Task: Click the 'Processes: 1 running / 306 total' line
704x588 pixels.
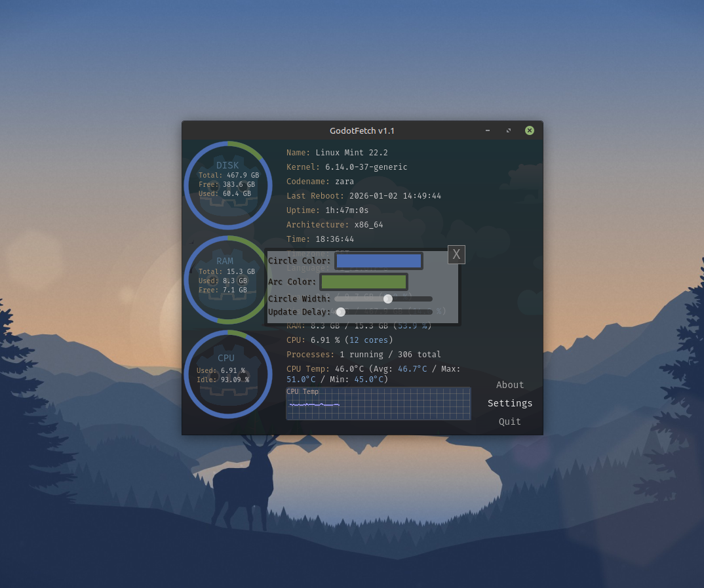Action: 364,354
